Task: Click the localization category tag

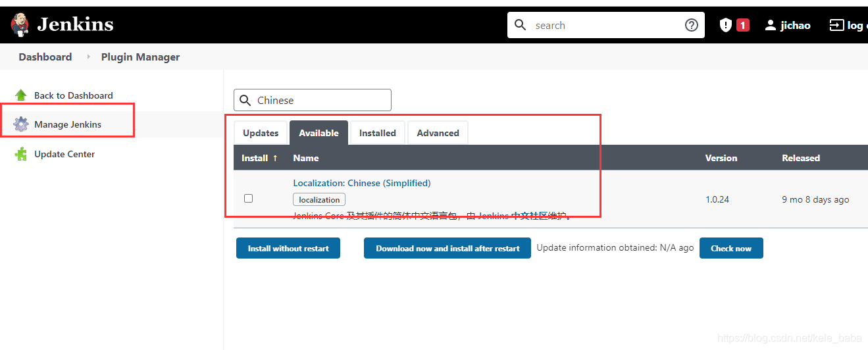Action: (x=319, y=199)
